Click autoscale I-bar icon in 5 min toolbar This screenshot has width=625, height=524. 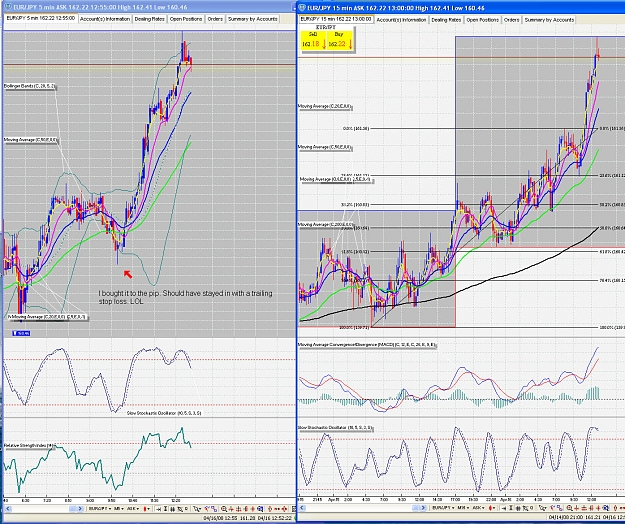pyautogui.click(x=165, y=508)
